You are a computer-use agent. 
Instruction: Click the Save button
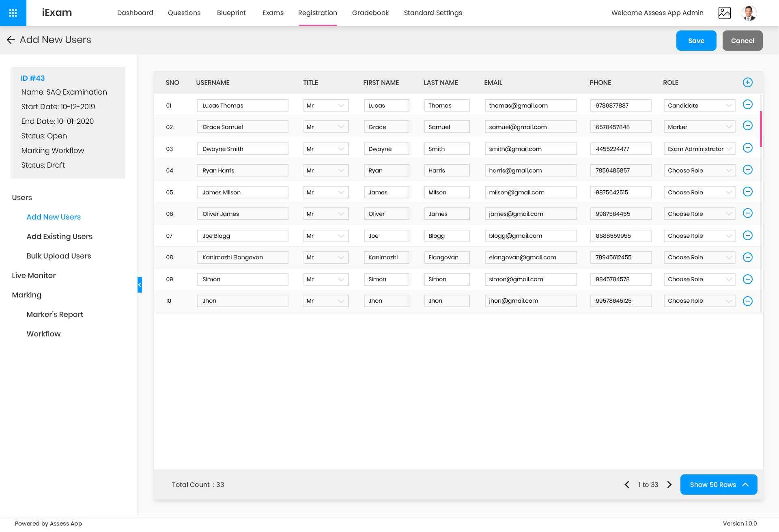[x=696, y=41]
